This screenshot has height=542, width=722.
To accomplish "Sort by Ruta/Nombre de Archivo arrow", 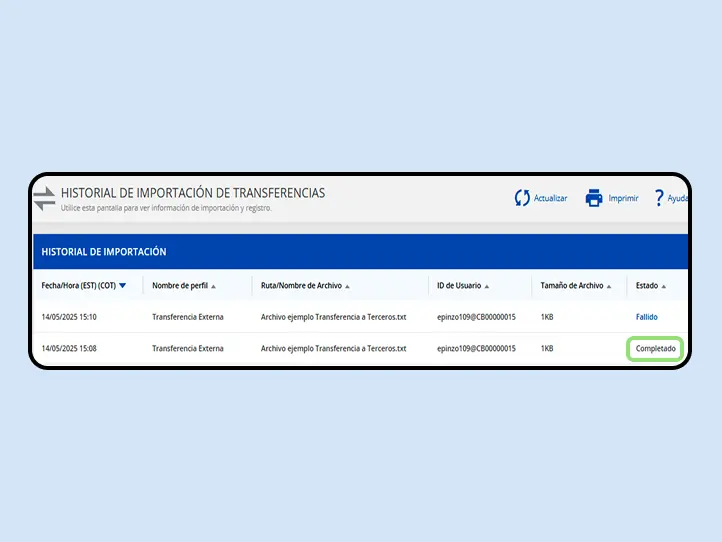I will click(x=347, y=286).
